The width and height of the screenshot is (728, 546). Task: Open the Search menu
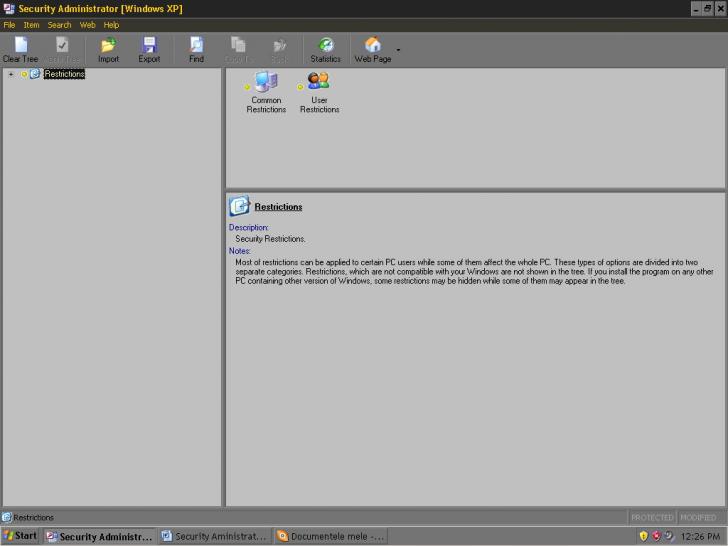click(59, 25)
